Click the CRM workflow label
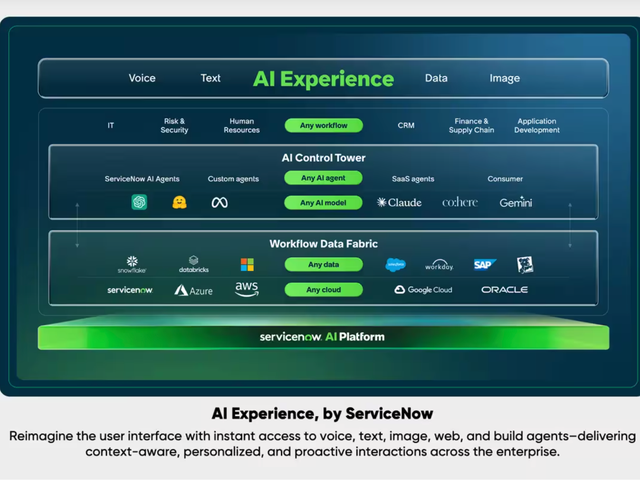640x480 pixels. [x=406, y=125]
